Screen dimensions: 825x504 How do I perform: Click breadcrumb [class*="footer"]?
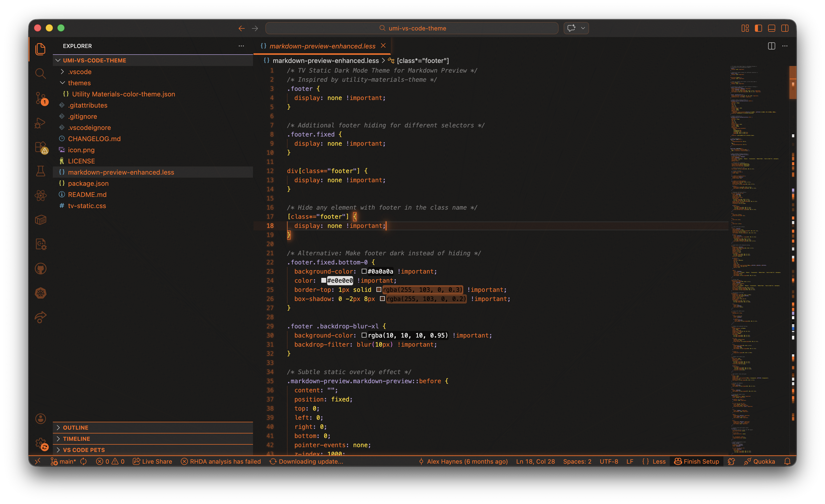[423, 61]
